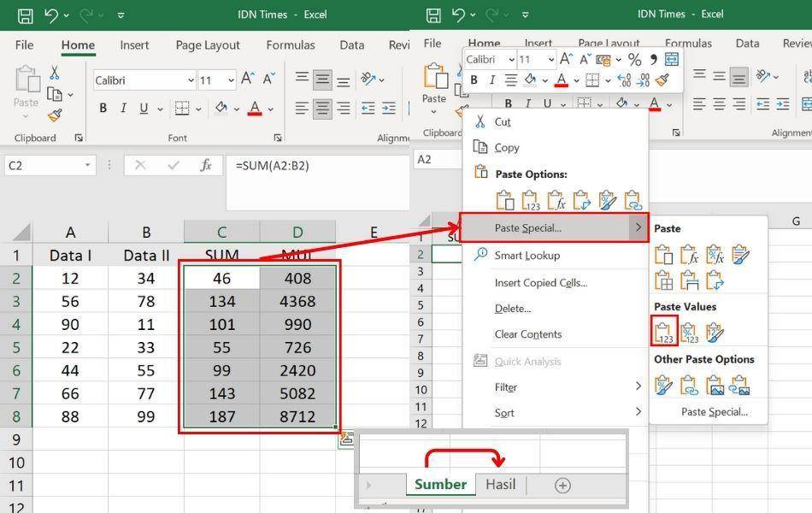Select Formulas (fx) icon in Paste Options row
Screen dimensions: 812x513
[556, 200]
